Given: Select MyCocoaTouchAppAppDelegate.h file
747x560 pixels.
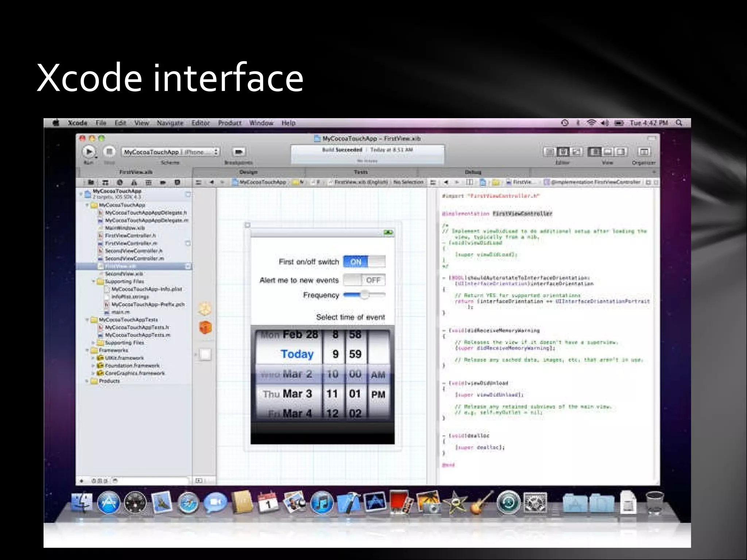Looking at the screenshot, I should (142, 213).
